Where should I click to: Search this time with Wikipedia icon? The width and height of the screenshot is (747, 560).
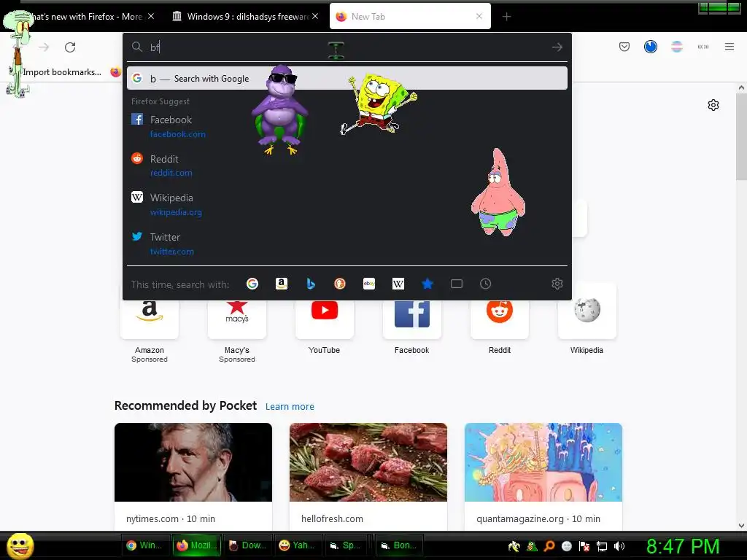(x=398, y=284)
